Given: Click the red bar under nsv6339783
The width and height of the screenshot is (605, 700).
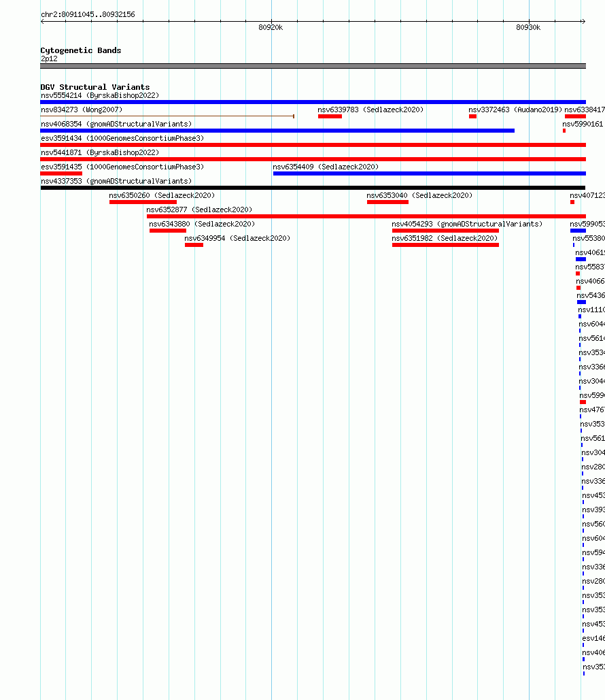Looking at the screenshot, I should [330, 116].
